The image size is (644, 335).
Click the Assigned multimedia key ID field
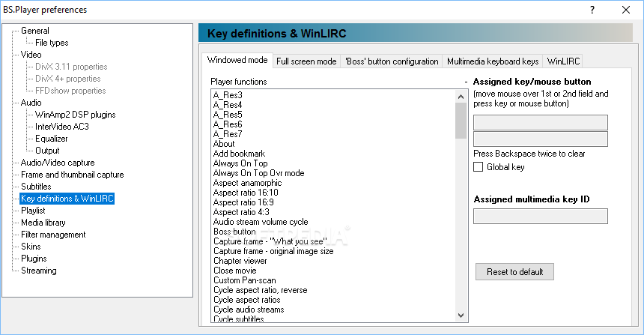coord(541,216)
